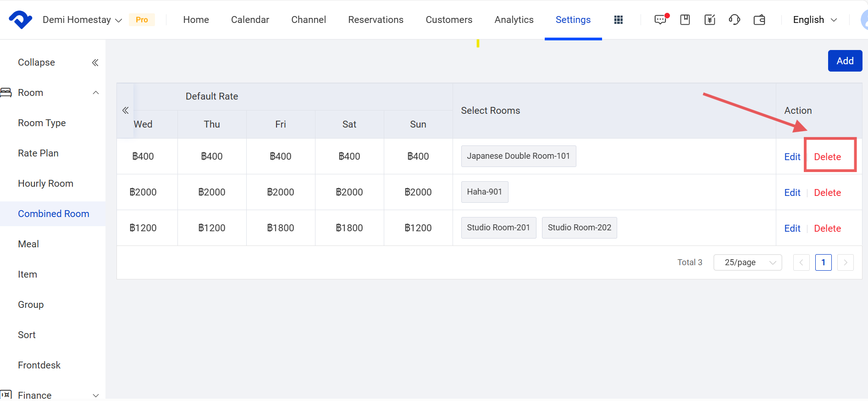Open the yen billing note icon
Image resolution: width=868 pixels, height=401 pixels.
[709, 20]
